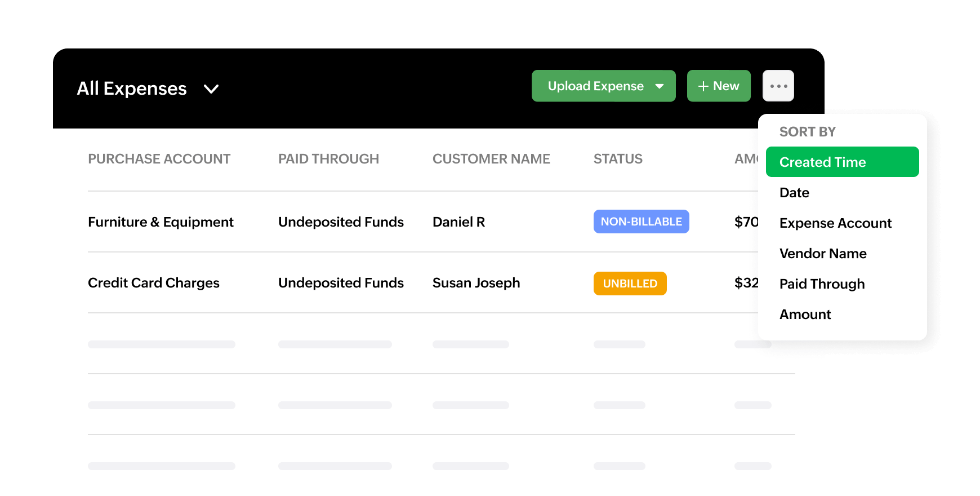Open the Credit Card Charges expense row
980x496 pixels.
[x=153, y=283]
